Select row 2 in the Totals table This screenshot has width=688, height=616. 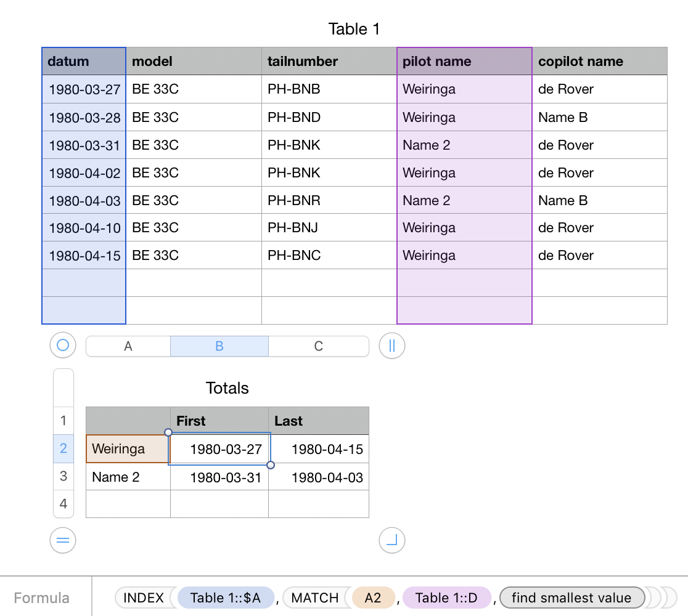[63, 448]
